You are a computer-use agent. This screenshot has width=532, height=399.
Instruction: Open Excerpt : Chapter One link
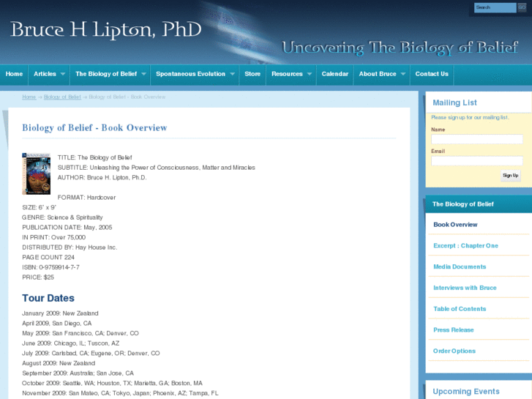tap(466, 246)
